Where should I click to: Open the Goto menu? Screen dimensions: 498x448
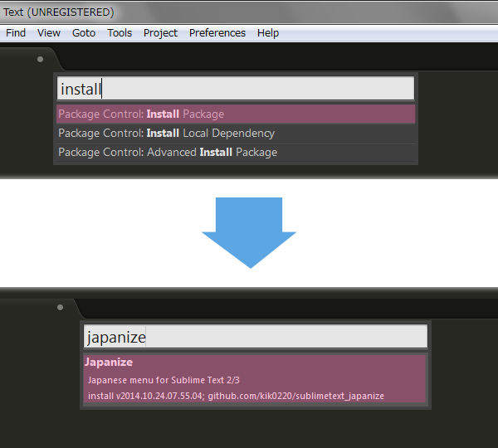tap(84, 33)
